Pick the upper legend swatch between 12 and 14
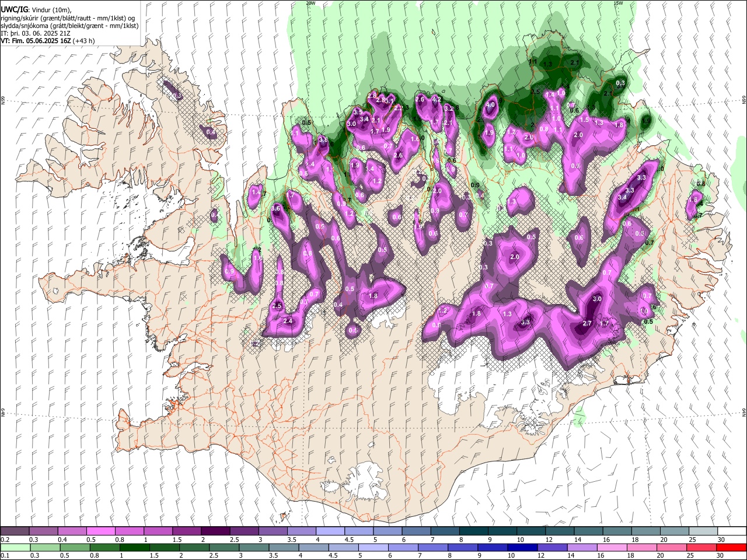 tap(560, 531)
